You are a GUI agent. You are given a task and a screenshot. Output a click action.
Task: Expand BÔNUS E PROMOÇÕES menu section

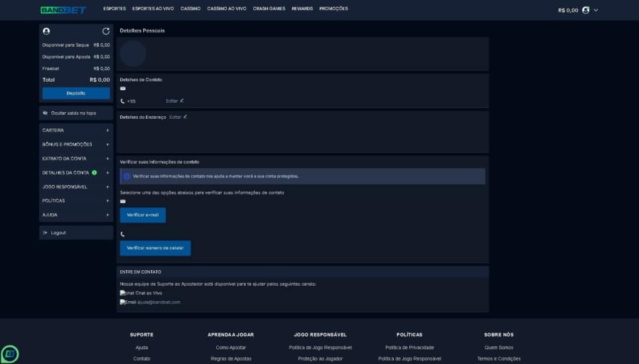click(x=76, y=145)
